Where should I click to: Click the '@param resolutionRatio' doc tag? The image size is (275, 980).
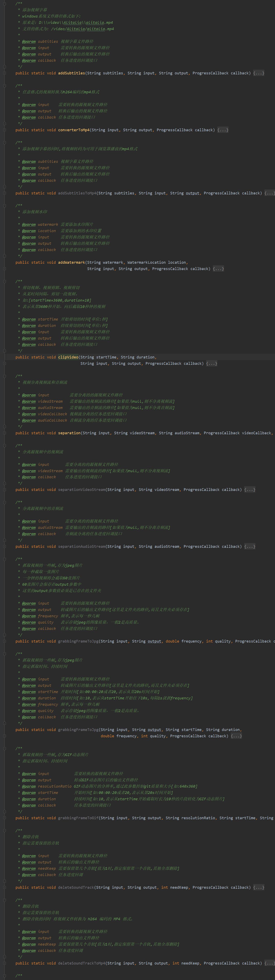(x=46, y=786)
